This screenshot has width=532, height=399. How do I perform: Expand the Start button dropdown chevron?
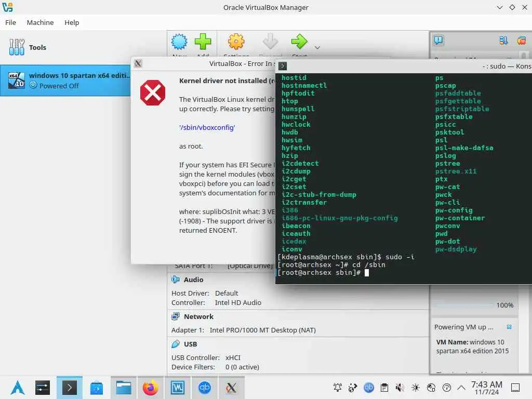coord(317,47)
